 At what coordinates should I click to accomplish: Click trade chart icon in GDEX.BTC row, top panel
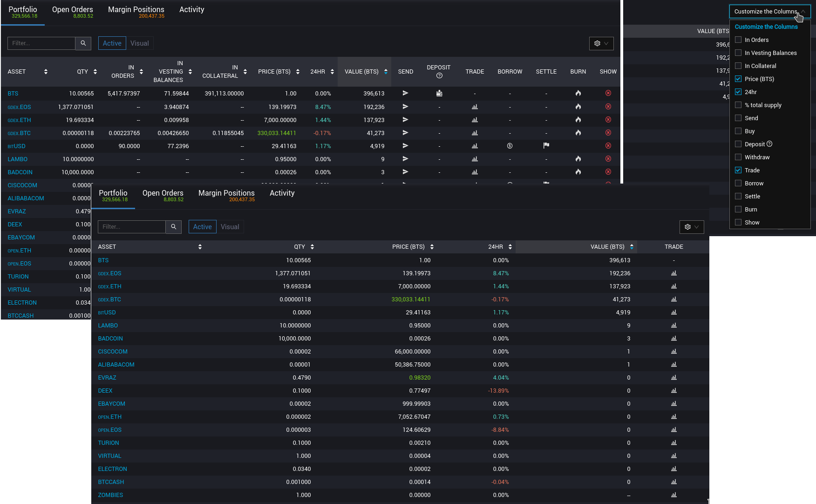[475, 133]
